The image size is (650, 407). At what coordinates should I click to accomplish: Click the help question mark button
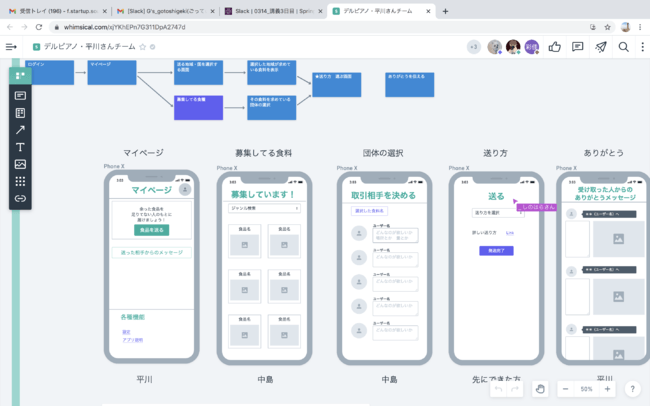click(x=632, y=389)
